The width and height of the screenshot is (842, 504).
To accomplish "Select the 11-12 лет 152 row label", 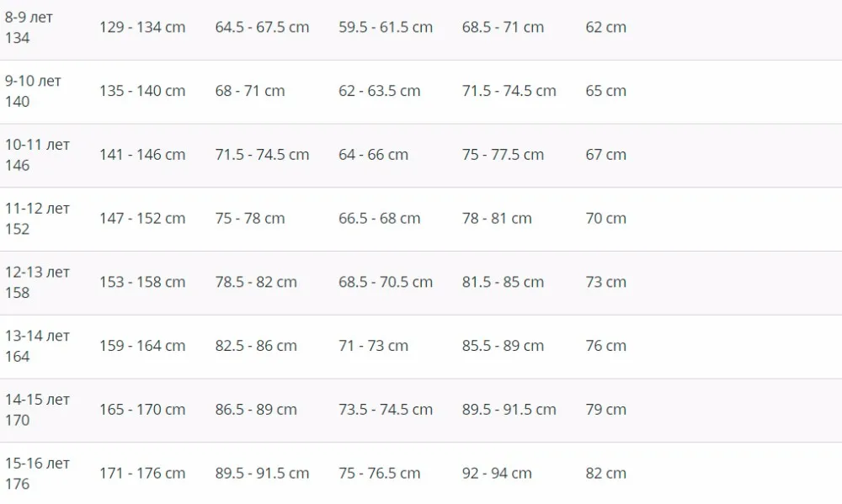I will point(37,219).
